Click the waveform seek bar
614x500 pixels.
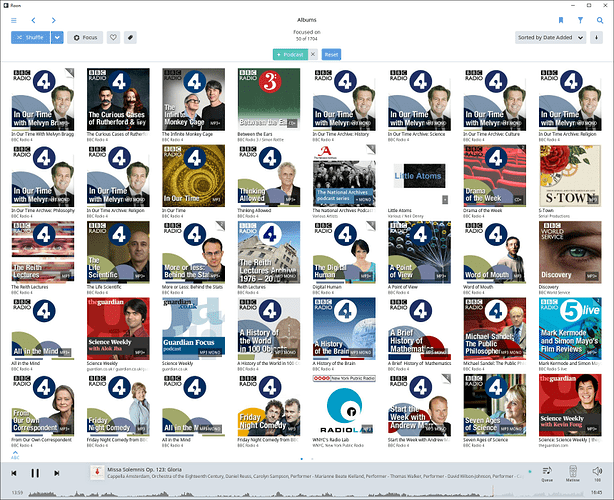(x=307, y=493)
